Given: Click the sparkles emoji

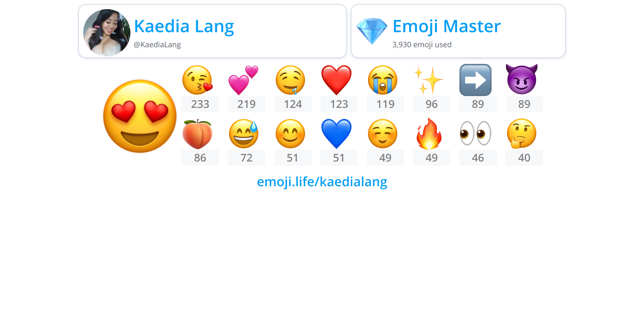Looking at the screenshot, I should [429, 80].
